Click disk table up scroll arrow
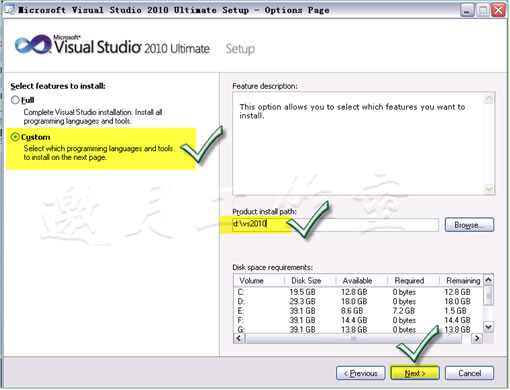The width and height of the screenshot is (510, 390). [x=488, y=280]
